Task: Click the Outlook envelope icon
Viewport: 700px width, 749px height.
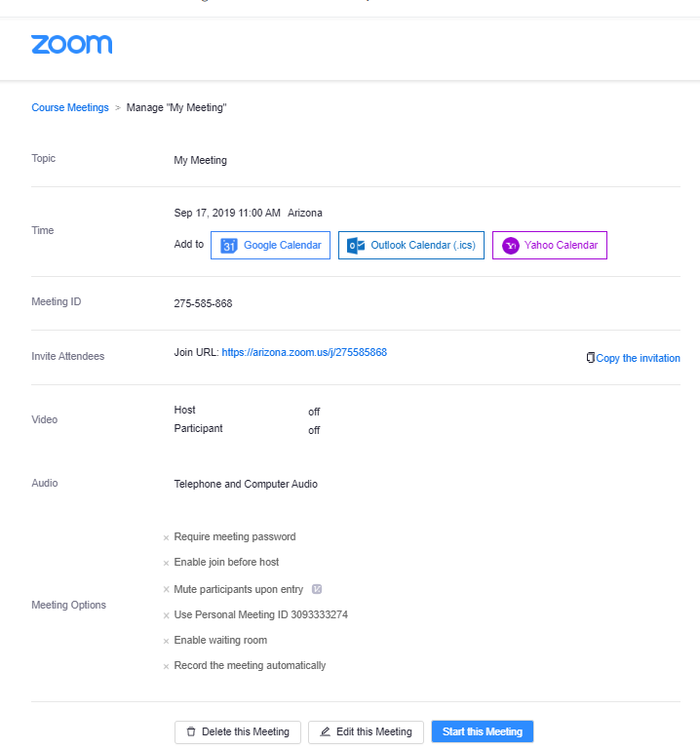Action: tap(356, 246)
